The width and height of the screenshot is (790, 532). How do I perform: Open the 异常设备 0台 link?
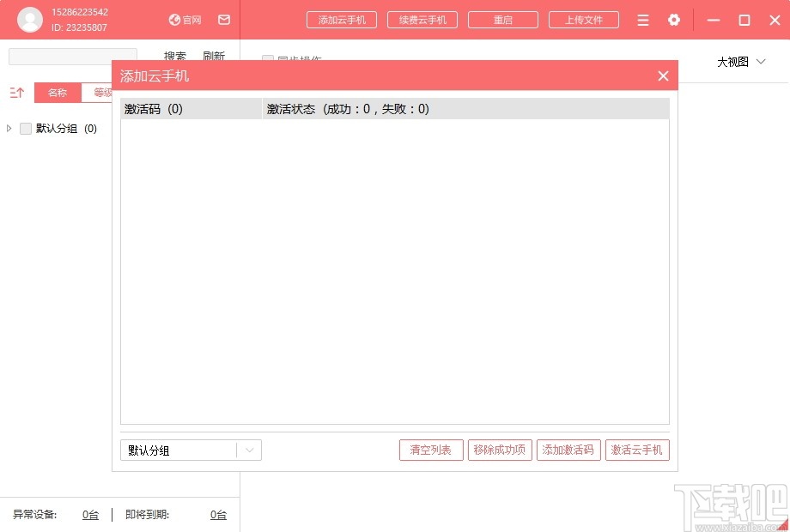point(89,514)
